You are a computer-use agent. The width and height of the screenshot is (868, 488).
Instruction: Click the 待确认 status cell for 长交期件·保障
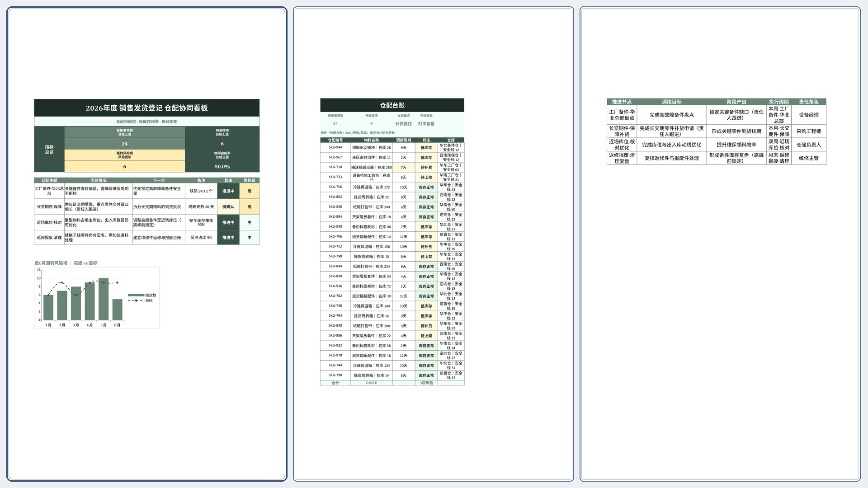[228, 207]
